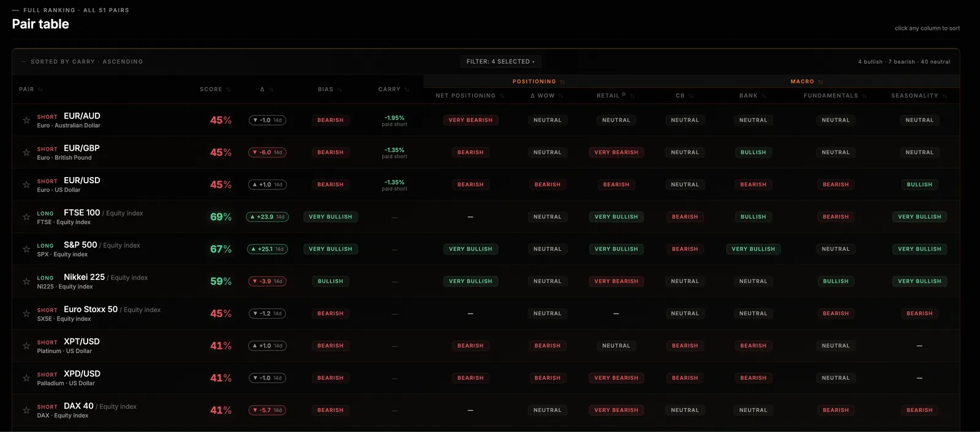Sort by FUNDAMENTALS column header
980x432 pixels.
point(835,96)
